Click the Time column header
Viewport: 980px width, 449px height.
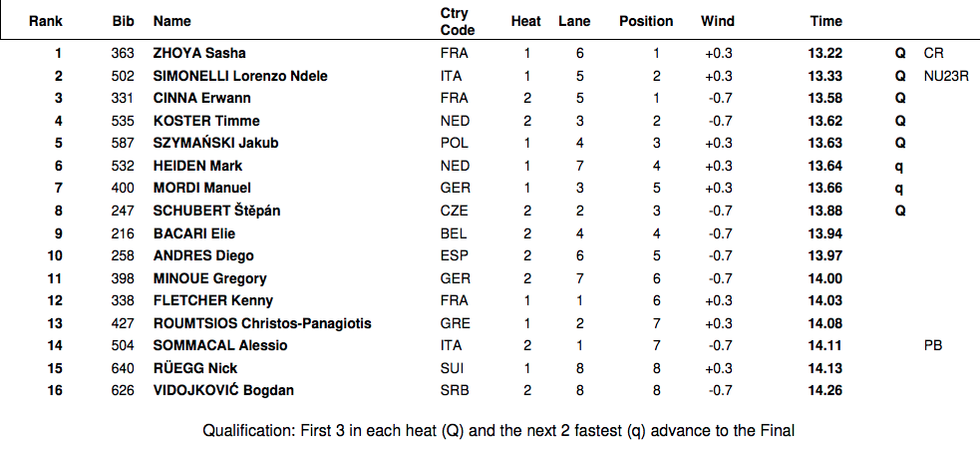(825, 21)
